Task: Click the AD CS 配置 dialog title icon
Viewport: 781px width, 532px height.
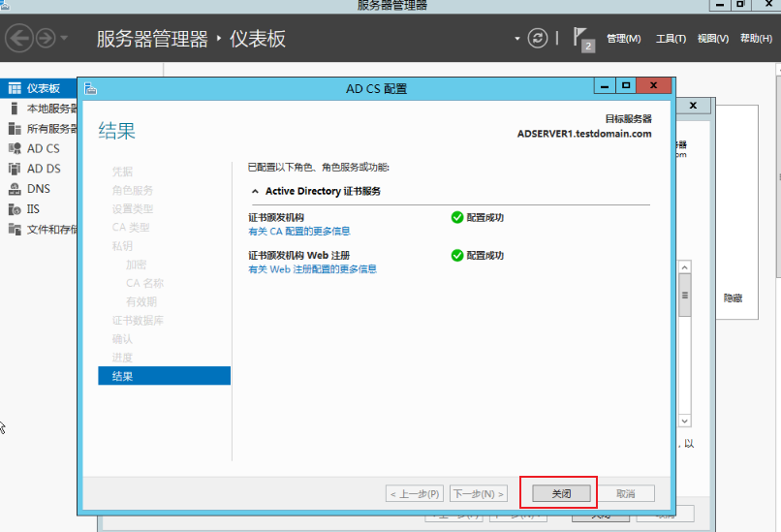Action: [90, 89]
